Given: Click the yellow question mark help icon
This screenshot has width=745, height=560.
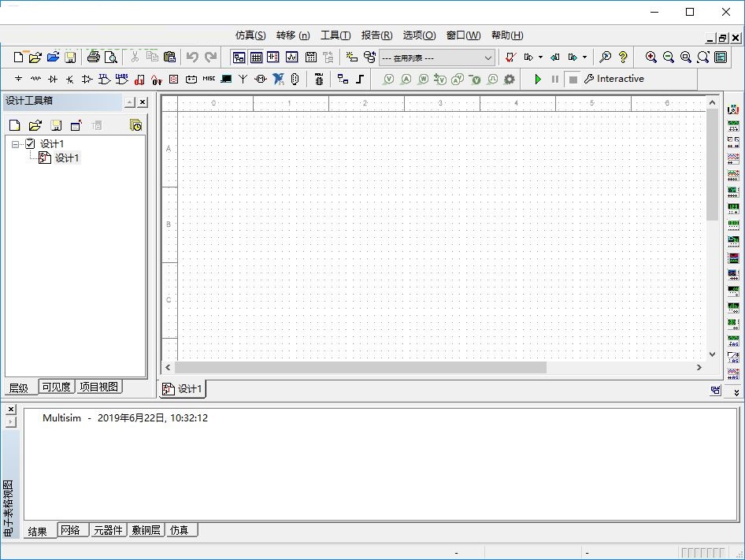Looking at the screenshot, I should pyautogui.click(x=623, y=57).
